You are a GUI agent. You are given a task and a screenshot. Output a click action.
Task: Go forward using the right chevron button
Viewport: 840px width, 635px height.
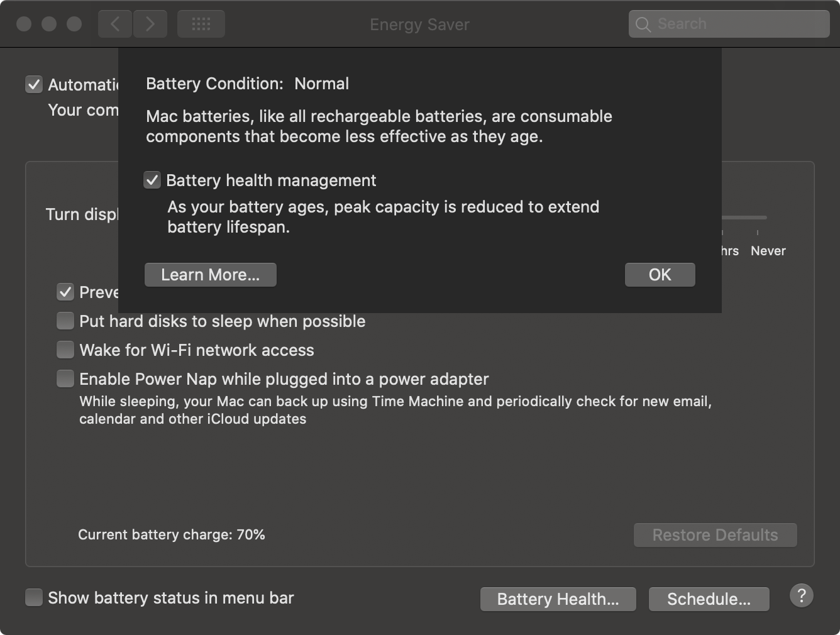pos(150,25)
